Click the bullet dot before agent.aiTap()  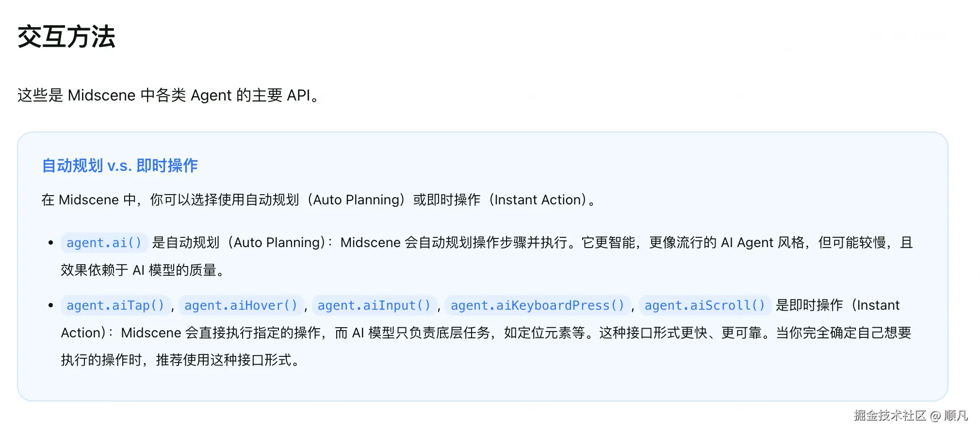[51, 305]
